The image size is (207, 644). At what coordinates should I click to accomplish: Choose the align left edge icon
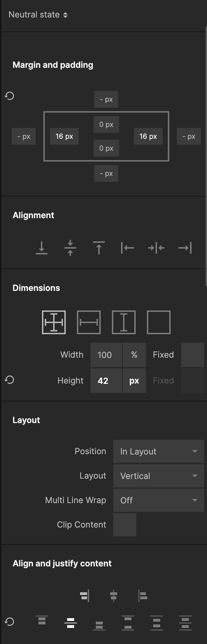point(128,248)
